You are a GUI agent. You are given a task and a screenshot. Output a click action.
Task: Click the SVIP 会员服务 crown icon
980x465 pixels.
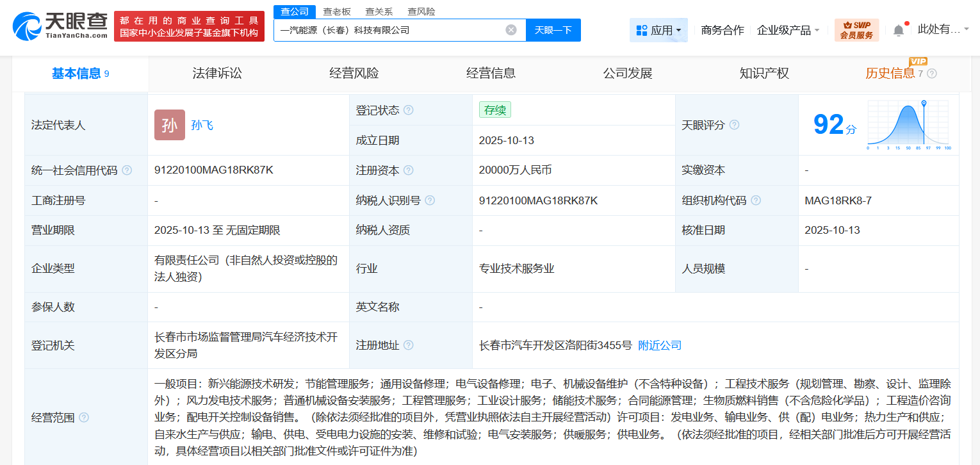tap(848, 24)
